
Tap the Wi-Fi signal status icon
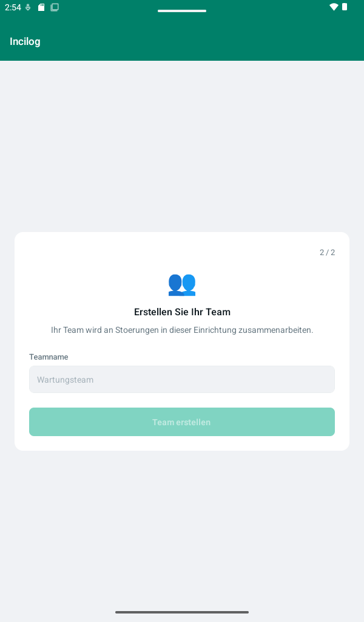point(334,7)
